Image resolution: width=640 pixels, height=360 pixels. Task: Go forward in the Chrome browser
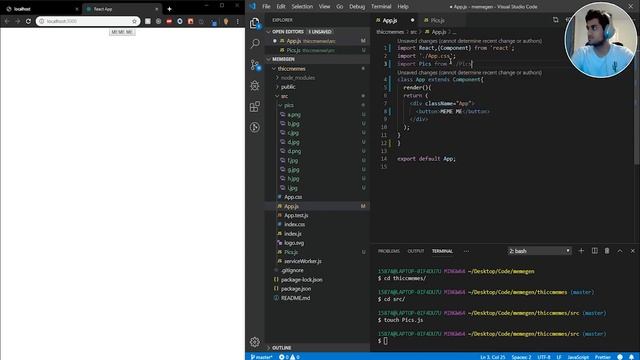tap(18, 21)
